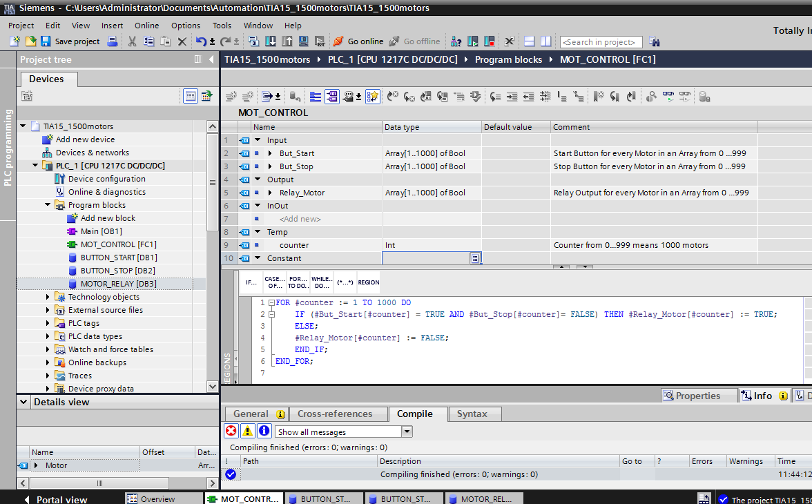The image size is (812, 504).
Task: Toggle favorites display in block editor toolbar
Action: 372,97
